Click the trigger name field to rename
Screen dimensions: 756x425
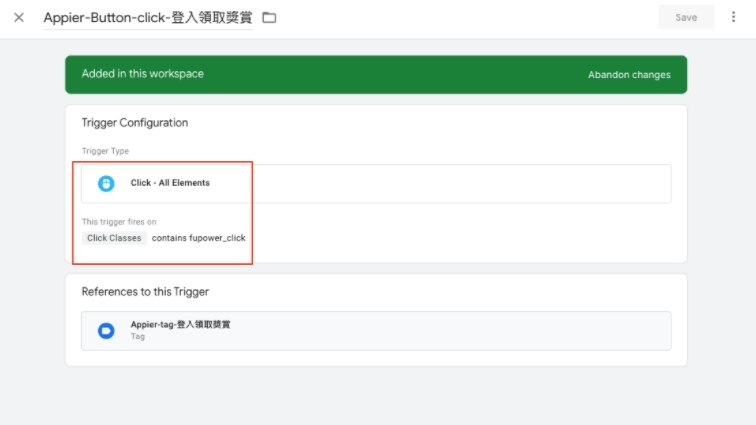point(148,17)
